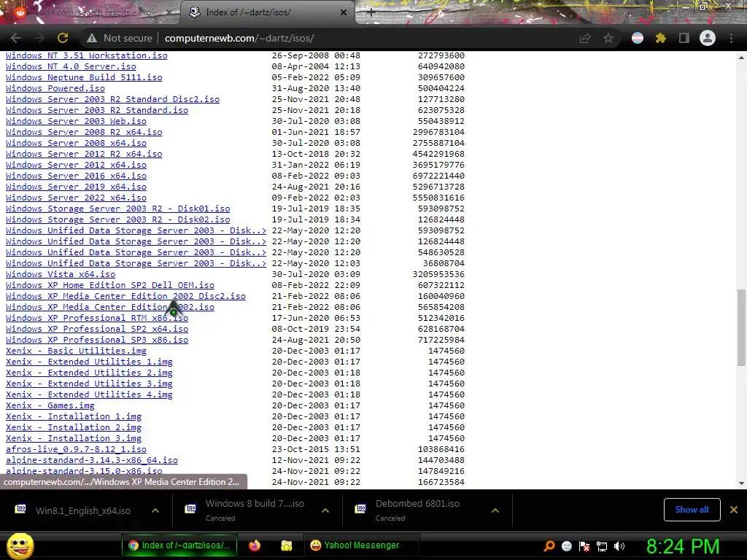Open Xenix - Games.img link

(x=50, y=405)
